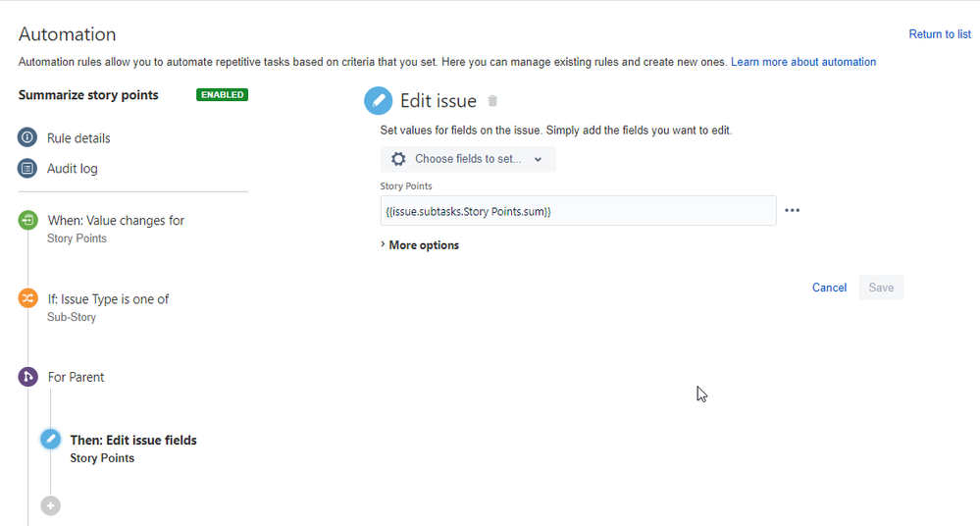Open Learn more about automation link
The image size is (980, 526).
click(803, 62)
